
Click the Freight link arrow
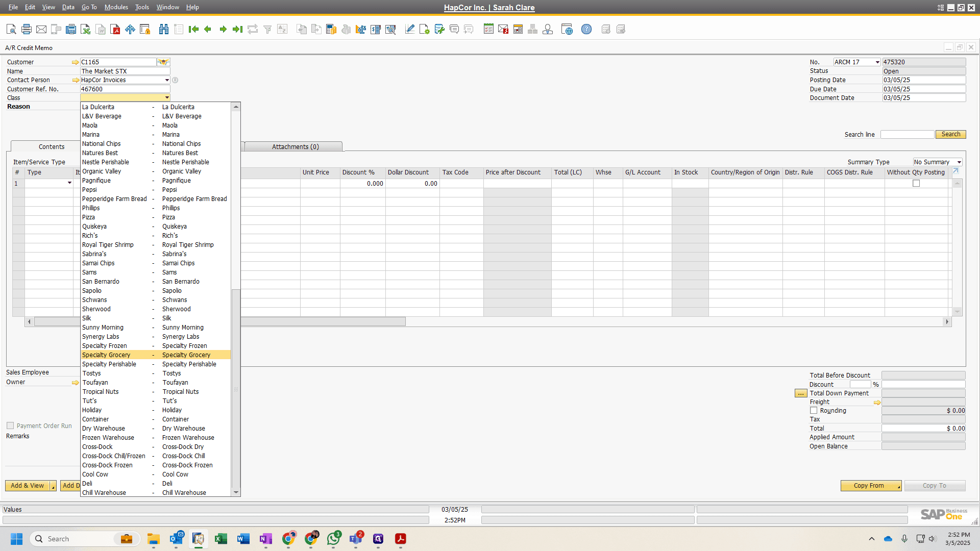pyautogui.click(x=877, y=403)
